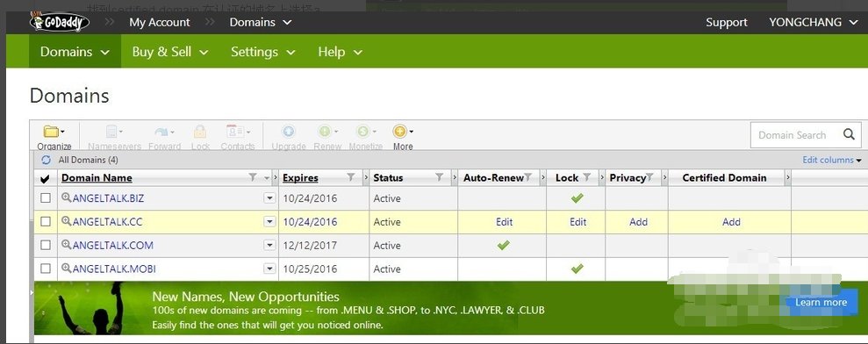868x344 pixels.
Task: Click magnifier icon beside ANGELTALK.COM
Action: [66, 244]
